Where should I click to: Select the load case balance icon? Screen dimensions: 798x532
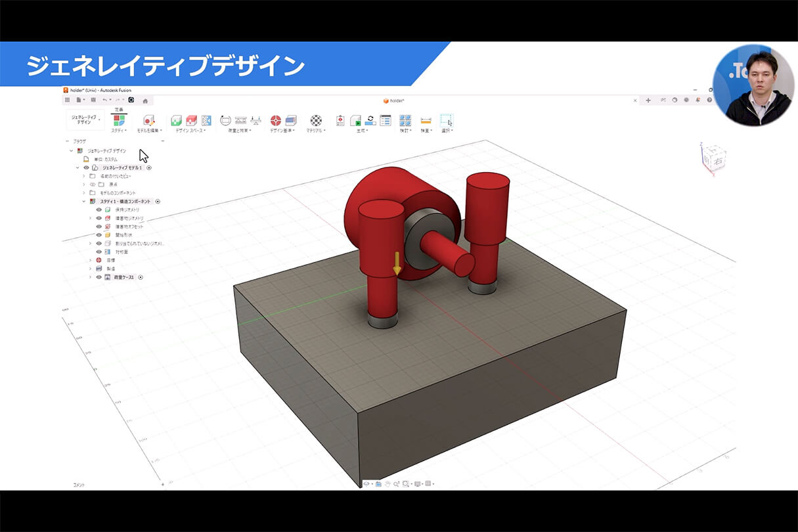(x=255, y=120)
